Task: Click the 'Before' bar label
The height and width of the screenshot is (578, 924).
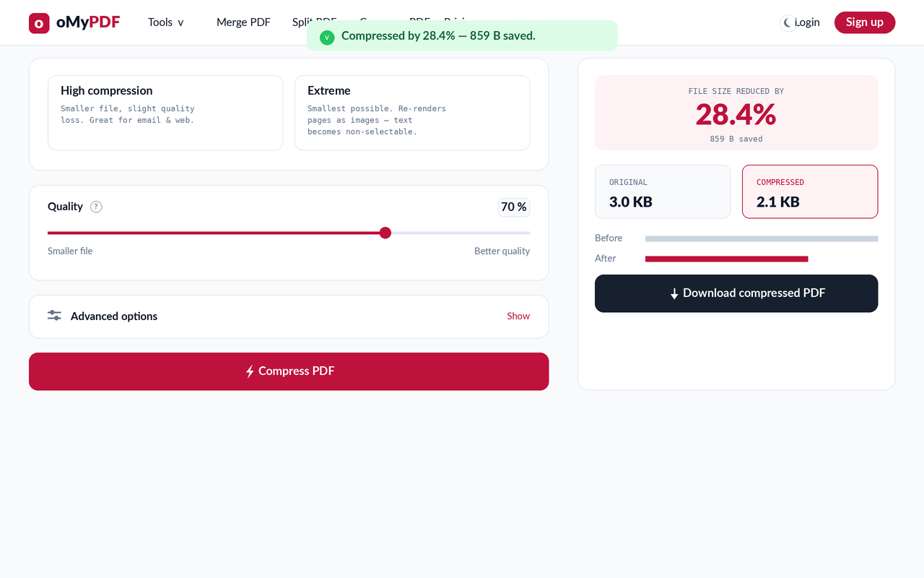Action: pyautogui.click(x=609, y=238)
